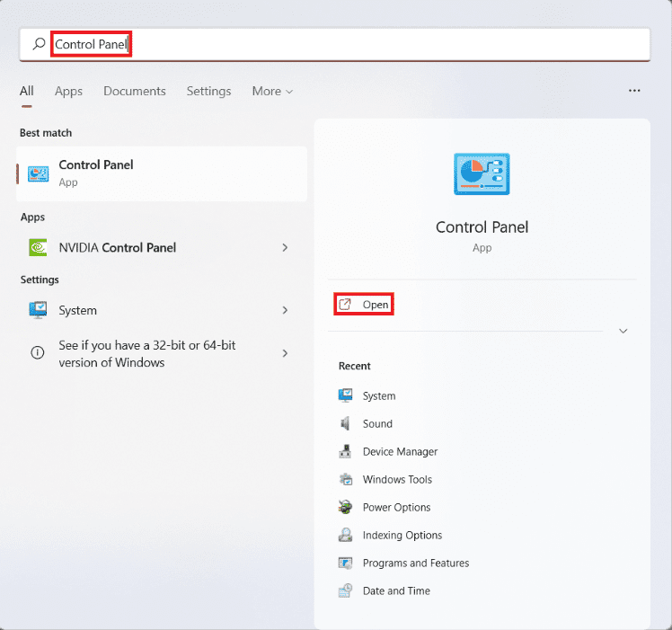Select See if you have 32-bit or 64-bit result

point(162,354)
